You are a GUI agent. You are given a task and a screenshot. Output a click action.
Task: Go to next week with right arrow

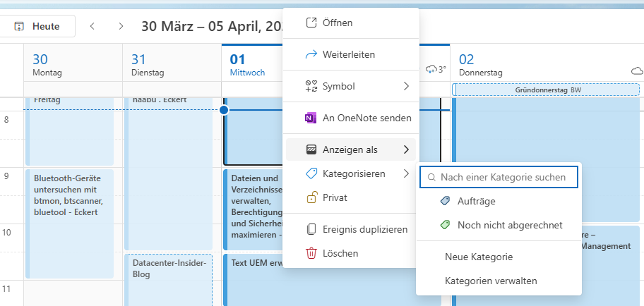click(121, 26)
